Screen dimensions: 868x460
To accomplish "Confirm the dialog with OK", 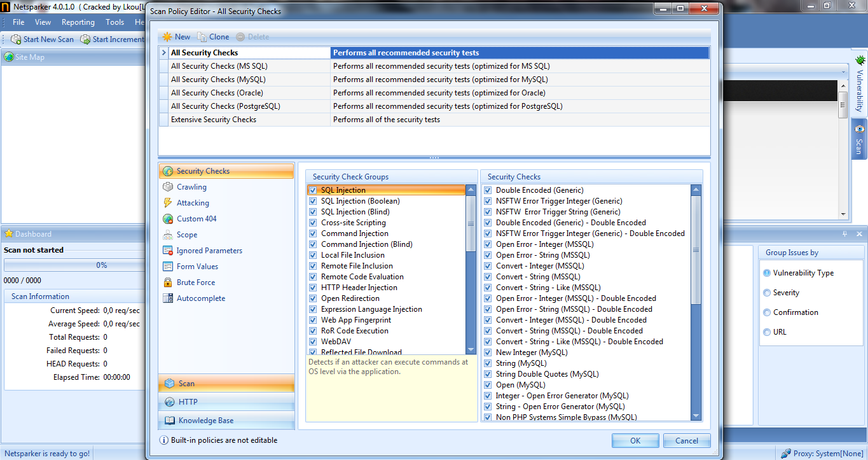I will [x=635, y=440].
